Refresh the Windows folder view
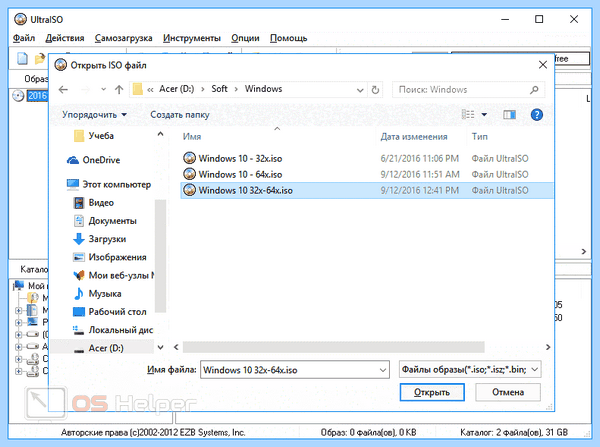This screenshot has height=447, width=600. click(x=375, y=90)
